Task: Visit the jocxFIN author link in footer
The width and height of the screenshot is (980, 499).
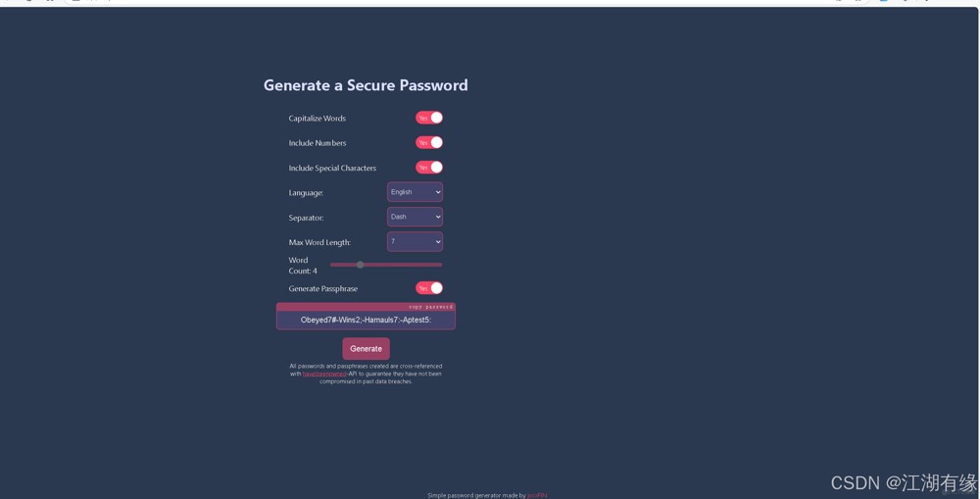Action: coord(537,495)
